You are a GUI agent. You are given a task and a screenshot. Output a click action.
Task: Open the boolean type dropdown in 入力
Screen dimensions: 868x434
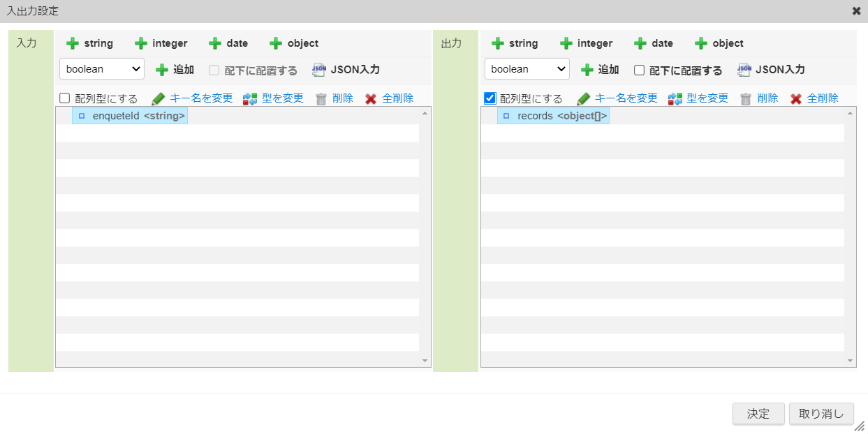pos(102,69)
